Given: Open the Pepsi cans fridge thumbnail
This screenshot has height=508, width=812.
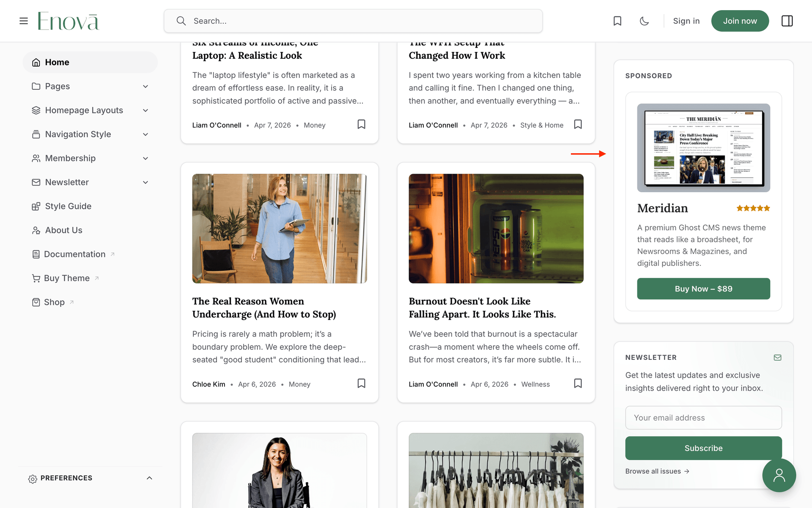Looking at the screenshot, I should point(496,229).
